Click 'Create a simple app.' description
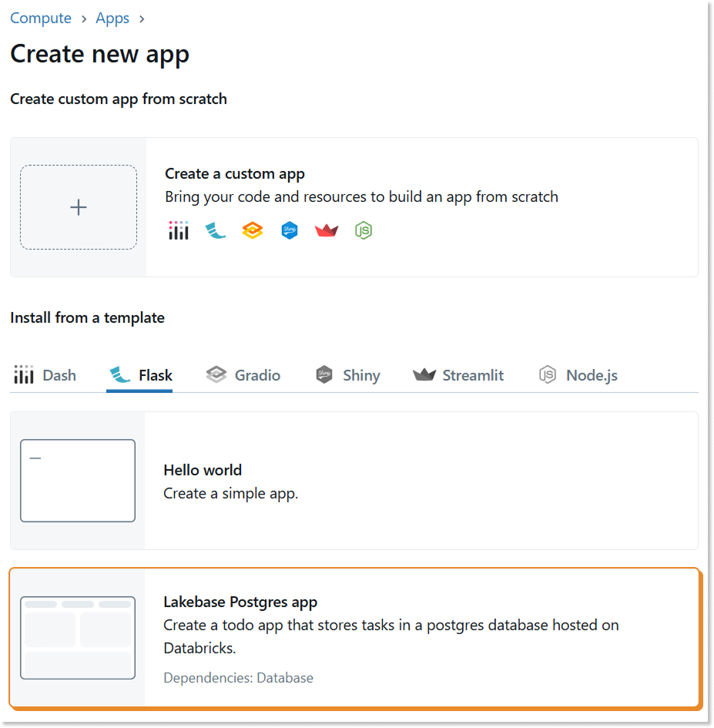714x728 pixels. tap(231, 494)
